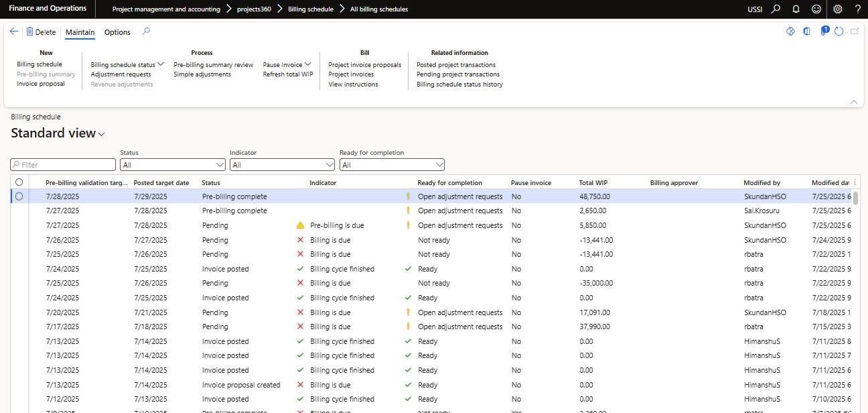This screenshot has width=868, height=413.
Task: Refresh the page with the circular arrow
Action: point(839,32)
